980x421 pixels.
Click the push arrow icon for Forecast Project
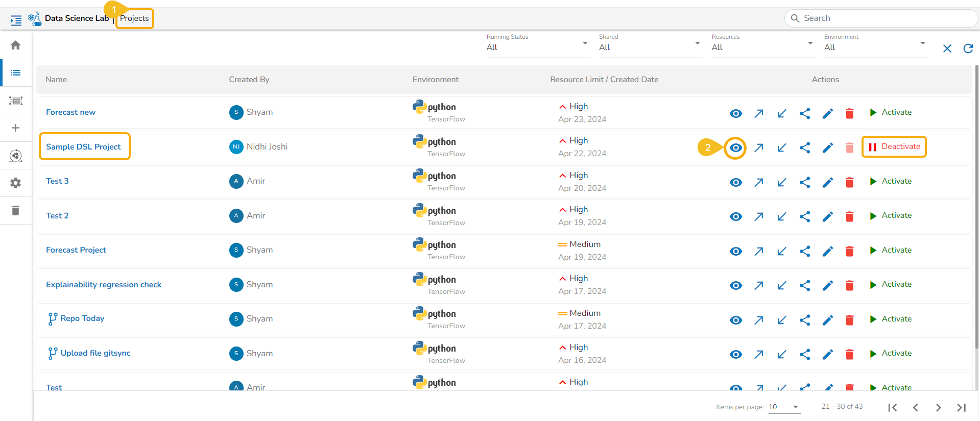click(759, 251)
